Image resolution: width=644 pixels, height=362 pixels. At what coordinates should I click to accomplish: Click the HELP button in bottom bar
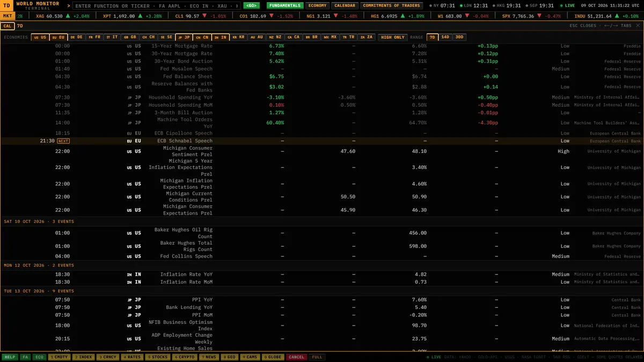coord(10,357)
